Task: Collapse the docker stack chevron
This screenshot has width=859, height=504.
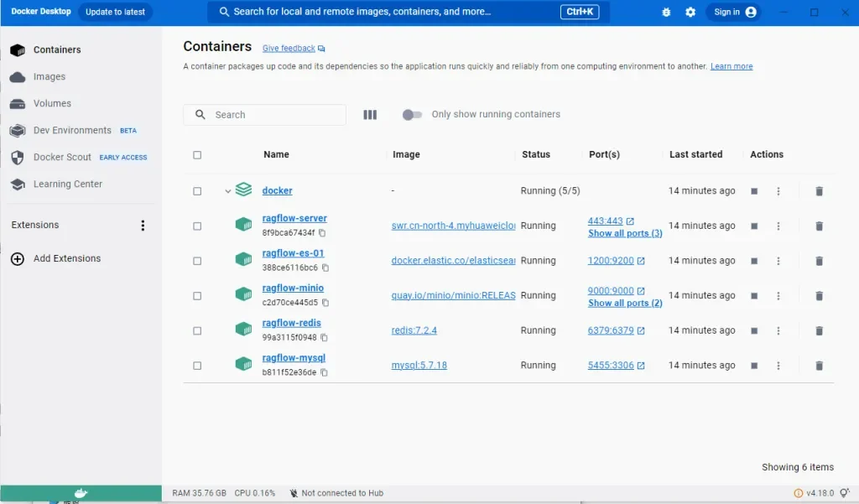Action: [228, 191]
